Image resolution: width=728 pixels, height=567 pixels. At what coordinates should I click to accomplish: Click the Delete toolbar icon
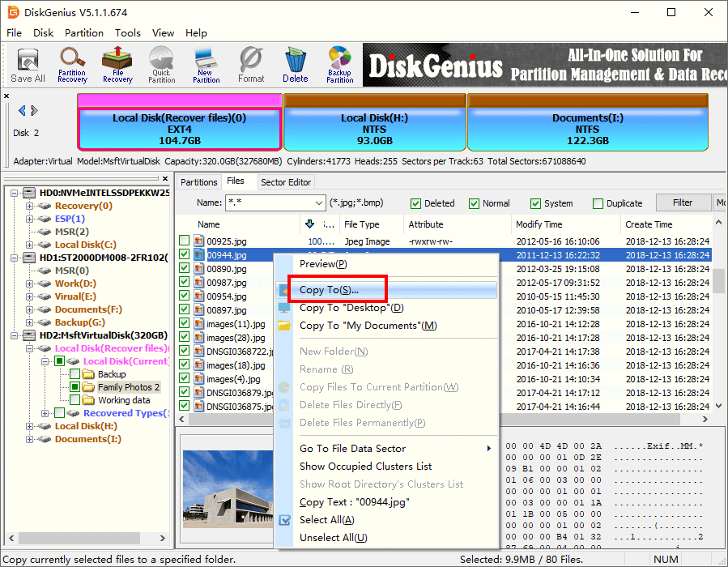point(295,66)
